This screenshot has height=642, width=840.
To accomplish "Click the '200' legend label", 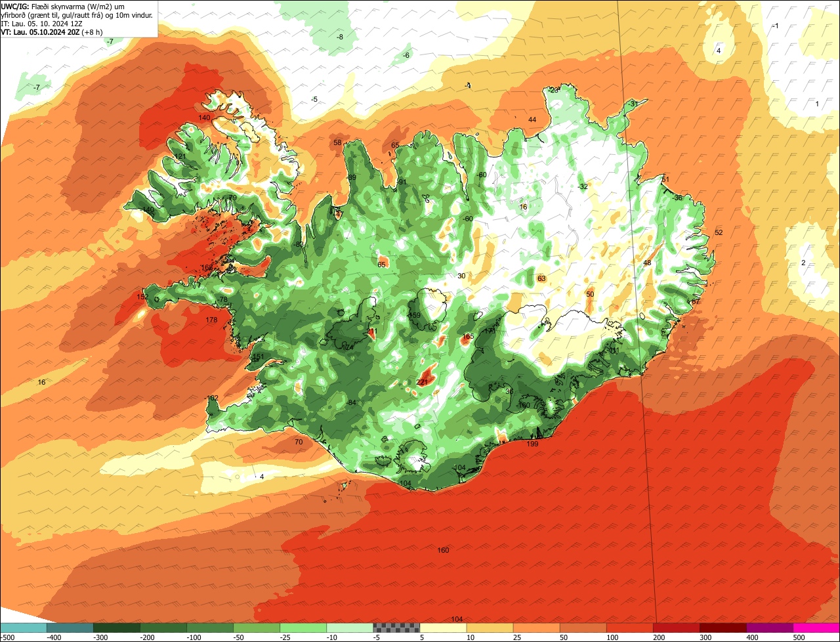I will click(x=659, y=637).
